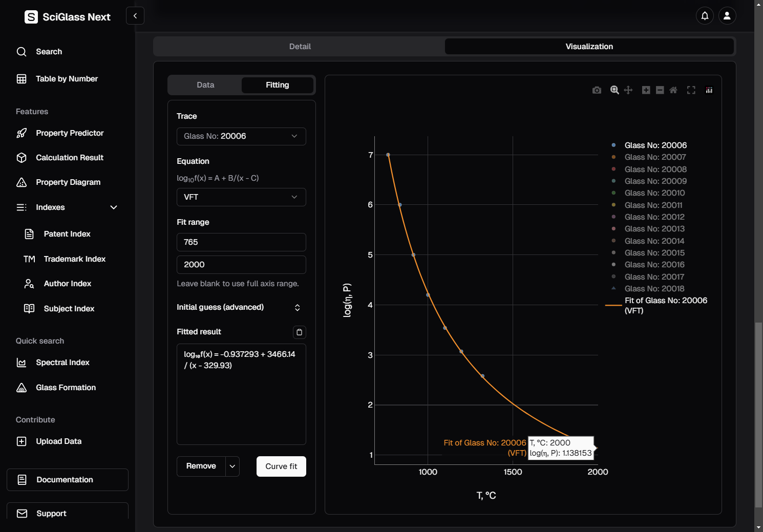The height and width of the screenshot is (532, 763).
Task: Reset chart axes with home icon
Action: pyautogui.click(x=673, y=90)
